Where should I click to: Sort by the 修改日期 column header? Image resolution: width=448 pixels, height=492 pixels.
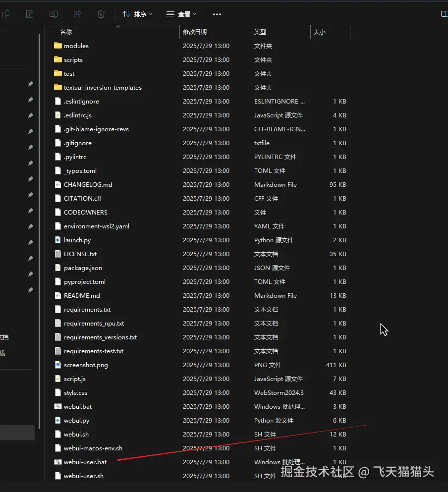[195, 32]
